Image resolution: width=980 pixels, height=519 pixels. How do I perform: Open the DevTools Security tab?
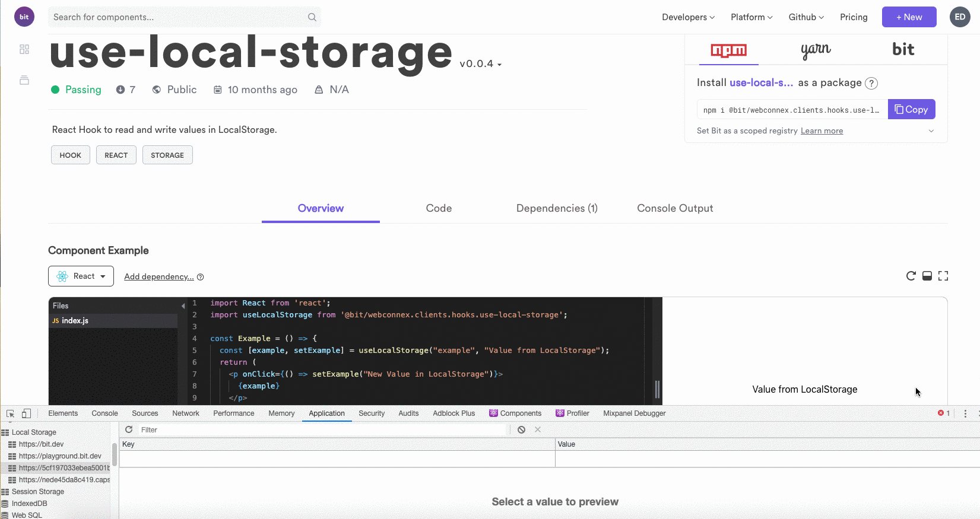click(372, 413)
